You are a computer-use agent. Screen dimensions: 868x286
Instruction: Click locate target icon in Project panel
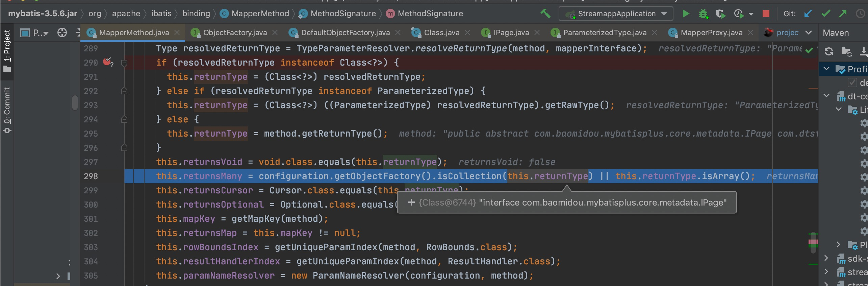coord(62,33)
